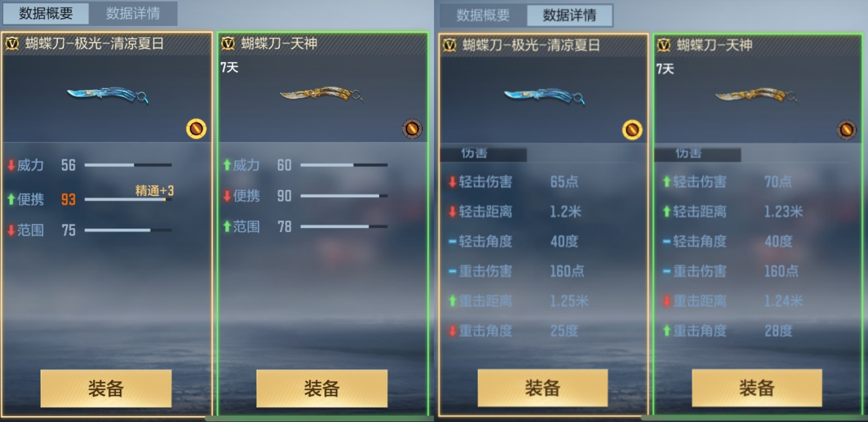This screenshot has height=422, width=868.
Task: Click red down arrow beside 便携 90
Action: click(227, 196)
